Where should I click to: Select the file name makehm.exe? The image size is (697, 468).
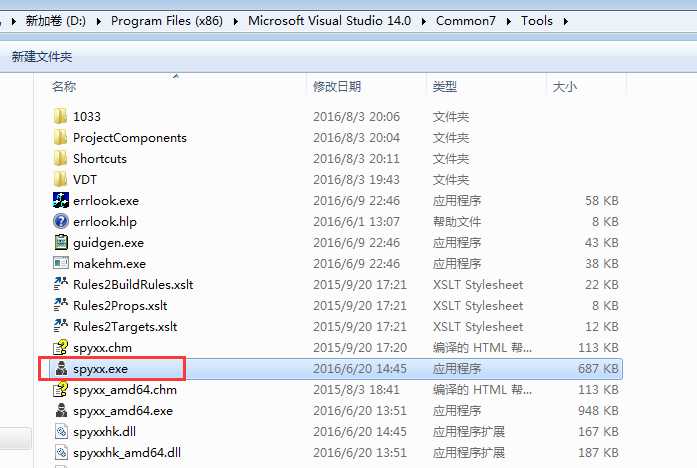(x=109, y=264)
